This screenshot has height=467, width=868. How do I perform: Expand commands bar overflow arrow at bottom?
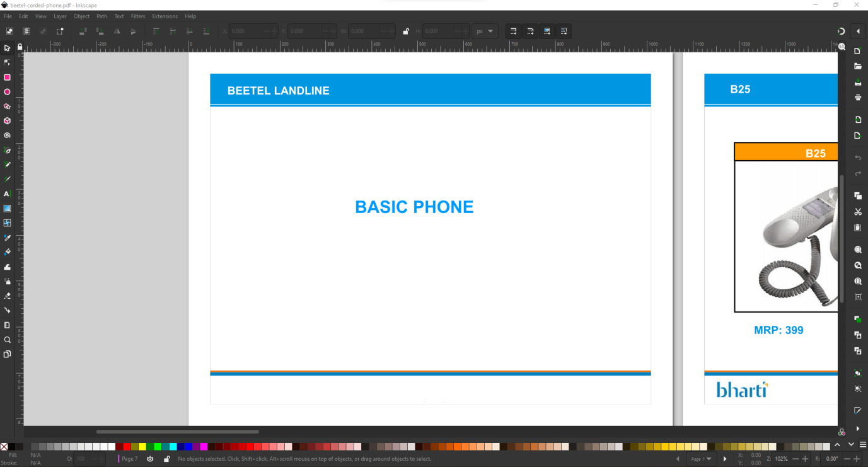[858, 429]
